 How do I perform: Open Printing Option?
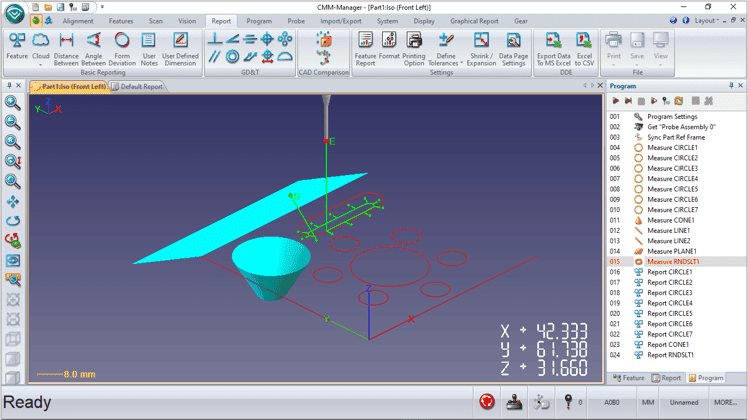414,49
